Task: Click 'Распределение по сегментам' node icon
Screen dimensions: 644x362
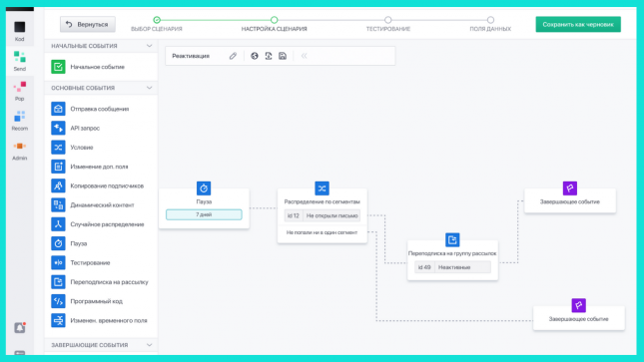Action: pos(322,188)
